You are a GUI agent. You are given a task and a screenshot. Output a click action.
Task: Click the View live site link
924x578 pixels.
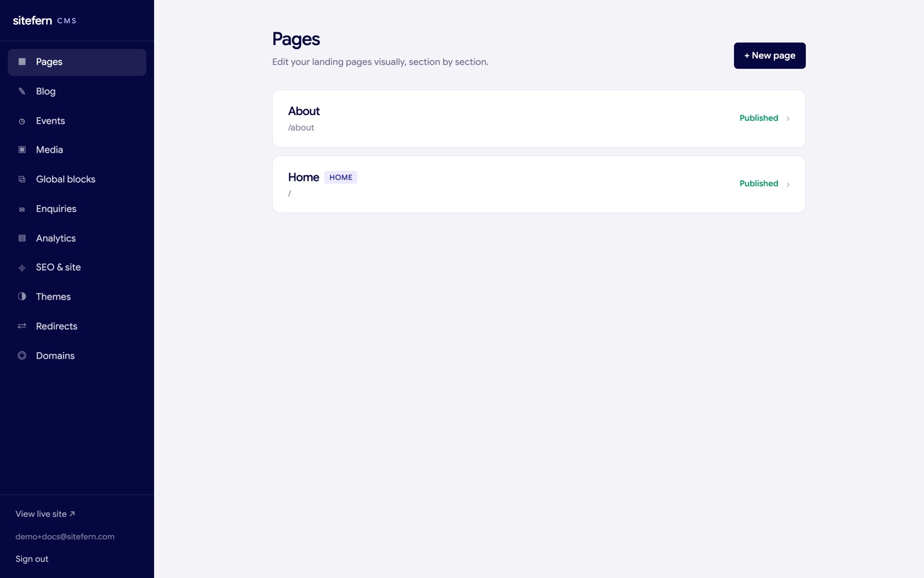tap(45, 514)
